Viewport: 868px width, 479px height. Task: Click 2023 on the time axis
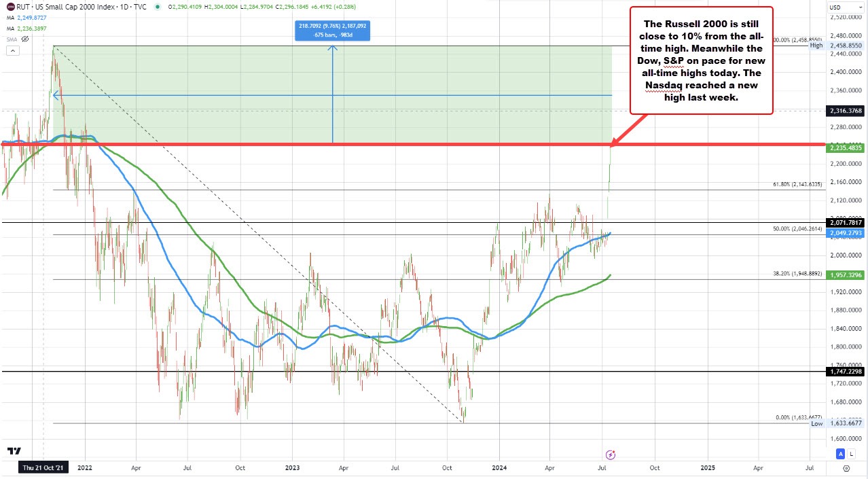pyautogui.click(x=292, y=467)
